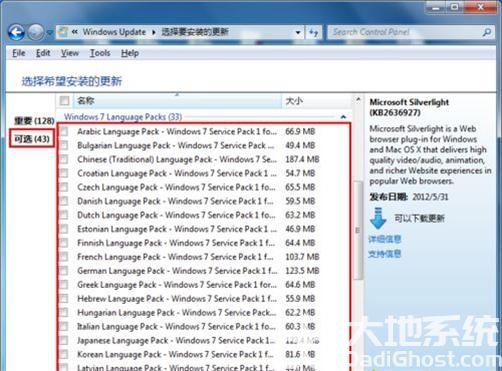
Task: Click the update list vertical scrollbar thumb
Action: click(358, 230)
